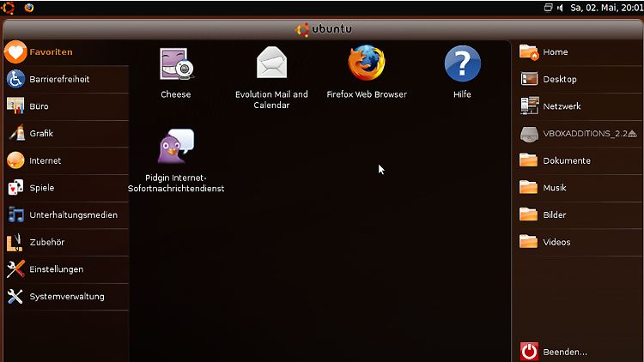Select the Favoriten heart icon
Image resolution: width=644 pixels, height=362 pixels.
(x=15, y=52)
